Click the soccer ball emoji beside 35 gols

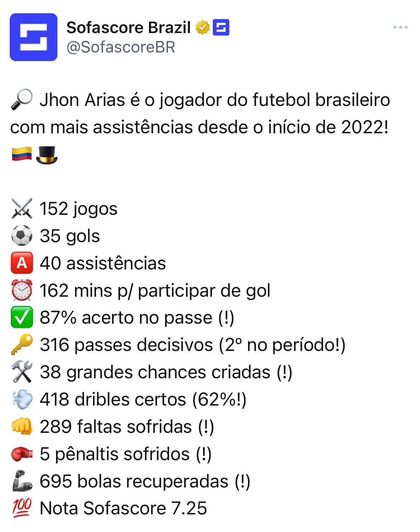pyautogui.click(x=22, y=236)
